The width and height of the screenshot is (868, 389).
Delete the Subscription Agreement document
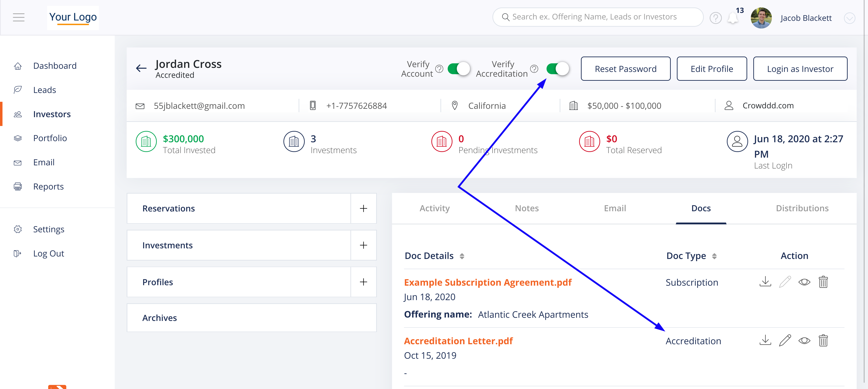point(823,282)
